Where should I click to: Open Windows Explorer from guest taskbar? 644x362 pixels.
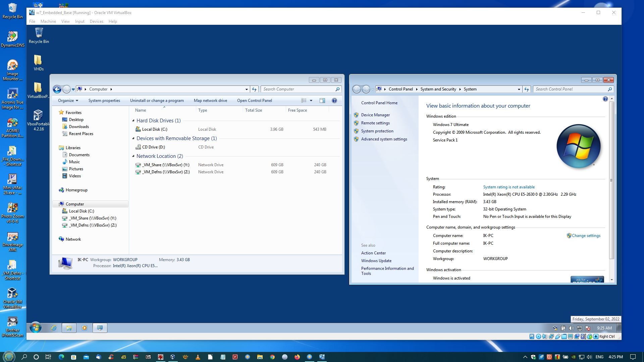click(69, 328)
